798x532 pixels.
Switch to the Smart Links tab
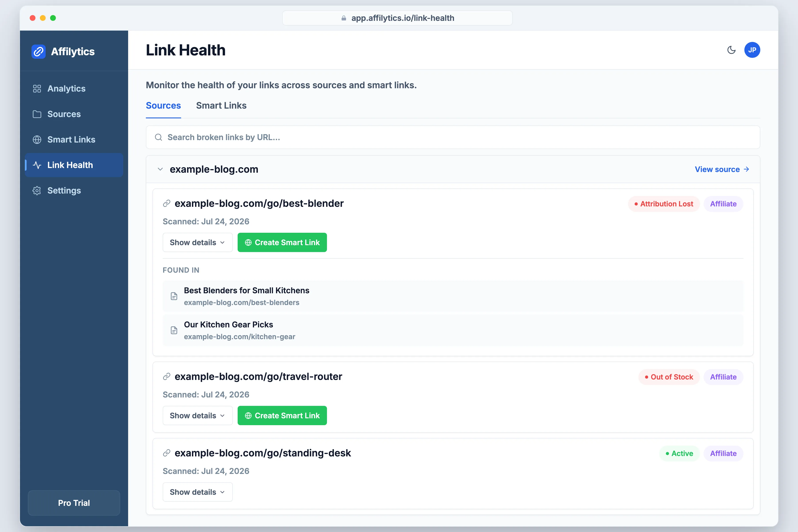tap(221, 106)
